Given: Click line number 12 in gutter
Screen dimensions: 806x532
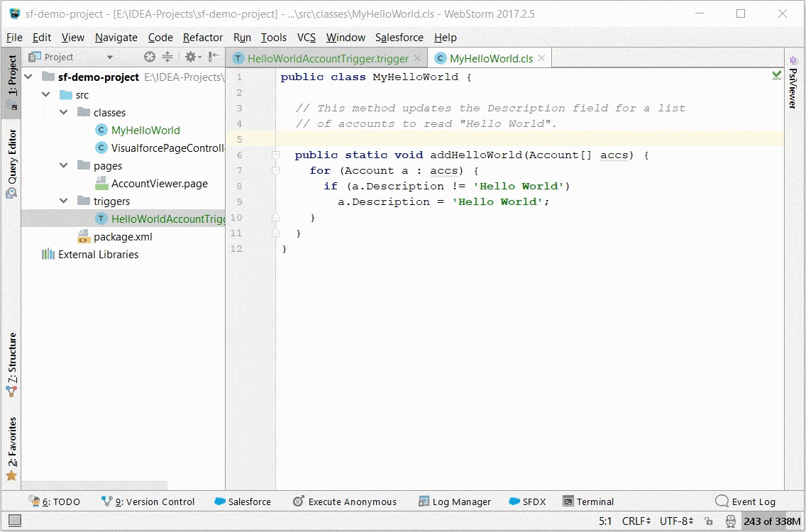Looking at the screenshot, I should [236, 248].
